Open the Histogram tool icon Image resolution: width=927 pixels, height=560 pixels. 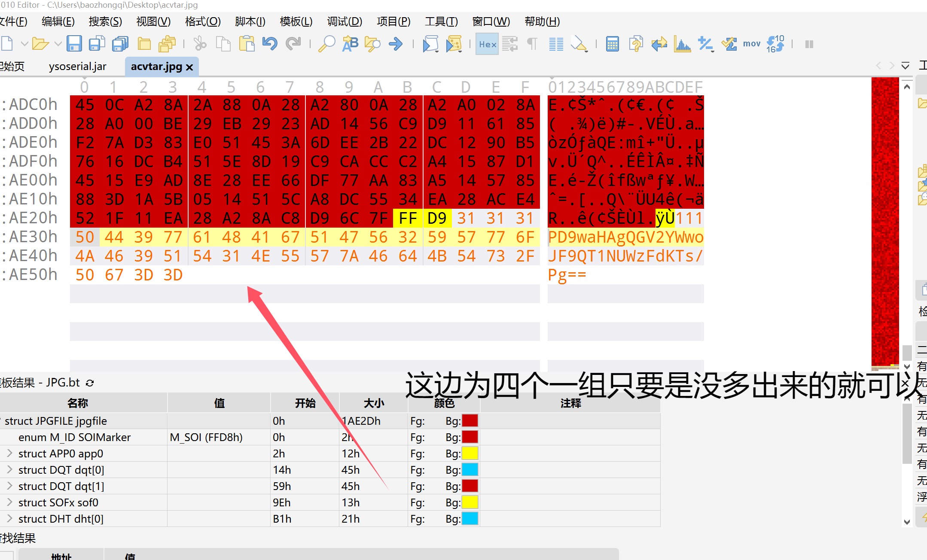(682, 44)
